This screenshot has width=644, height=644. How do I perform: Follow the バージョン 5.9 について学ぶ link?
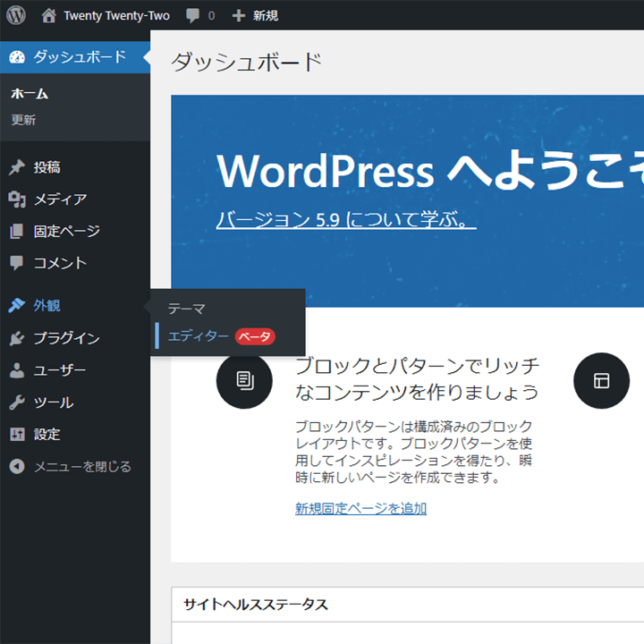[x=345, y=220]
